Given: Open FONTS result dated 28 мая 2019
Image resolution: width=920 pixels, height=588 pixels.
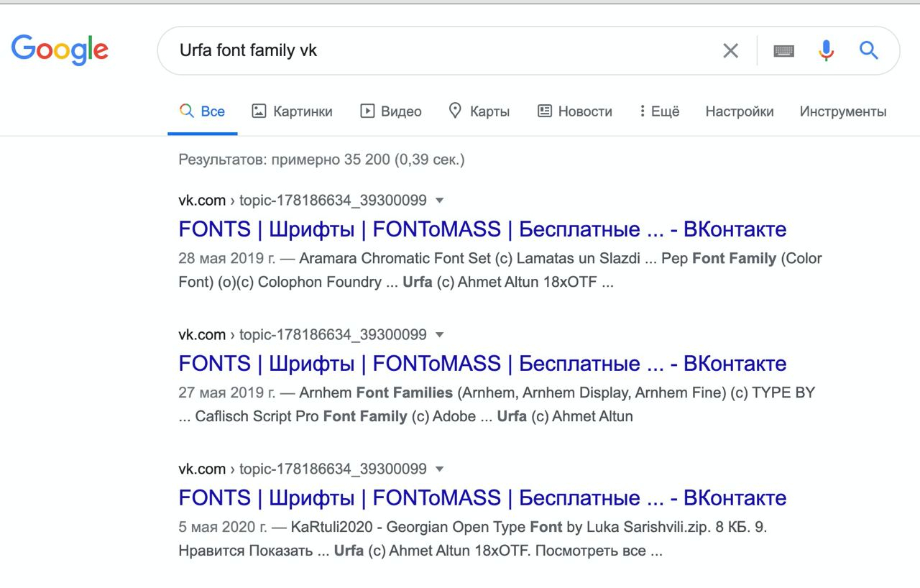Looking at the screenshot, I should tap(482, 229).
